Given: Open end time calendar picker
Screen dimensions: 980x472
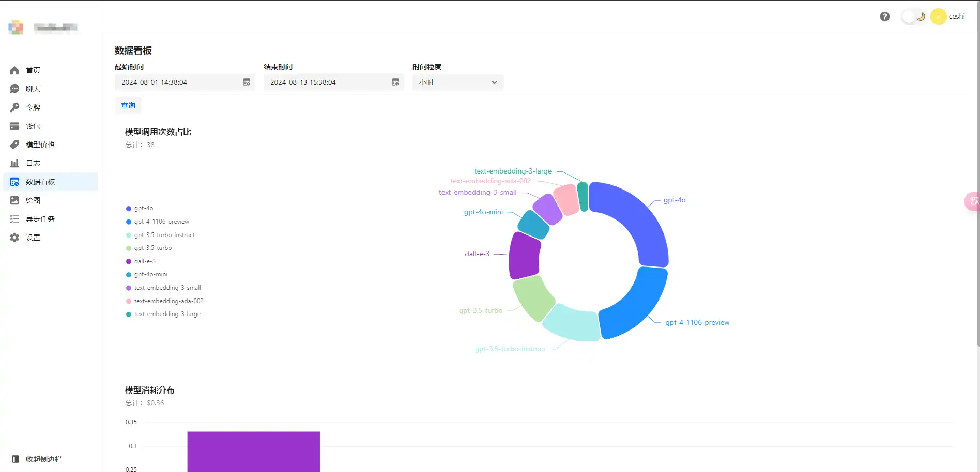Looking at the screenshot, I should point(395,82).
